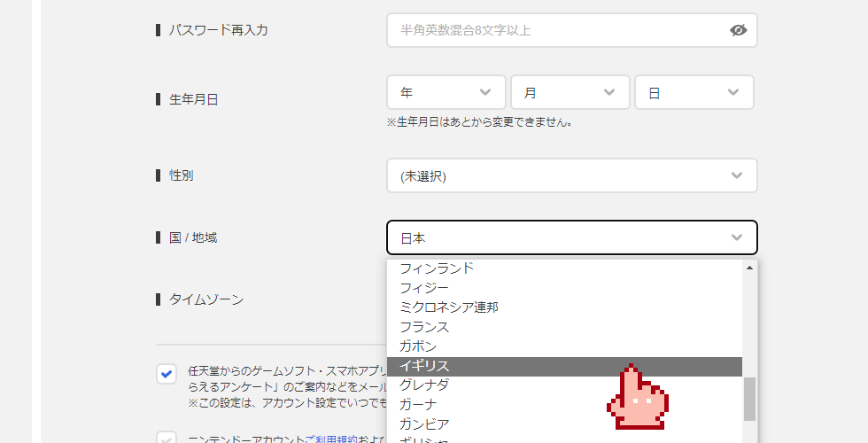Uncheck the Nintendo news email checkbox
868x443 pixels.
pos(166,374)
